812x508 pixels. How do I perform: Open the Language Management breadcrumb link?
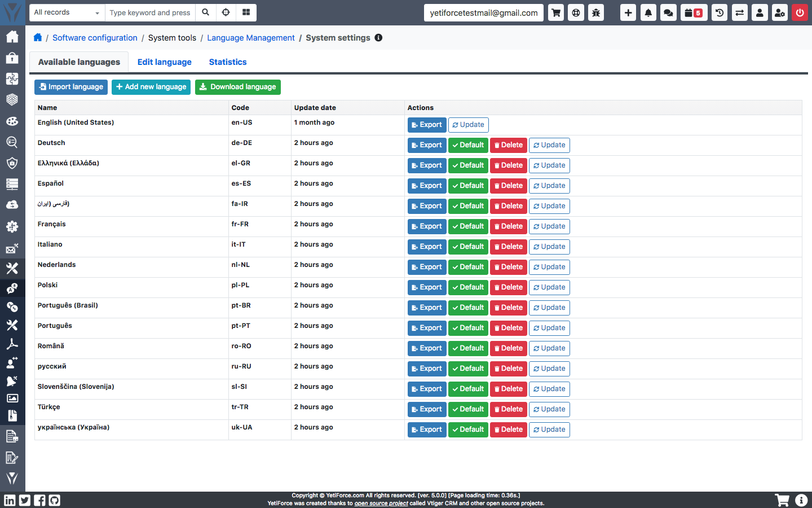click(x=251, y=38)
